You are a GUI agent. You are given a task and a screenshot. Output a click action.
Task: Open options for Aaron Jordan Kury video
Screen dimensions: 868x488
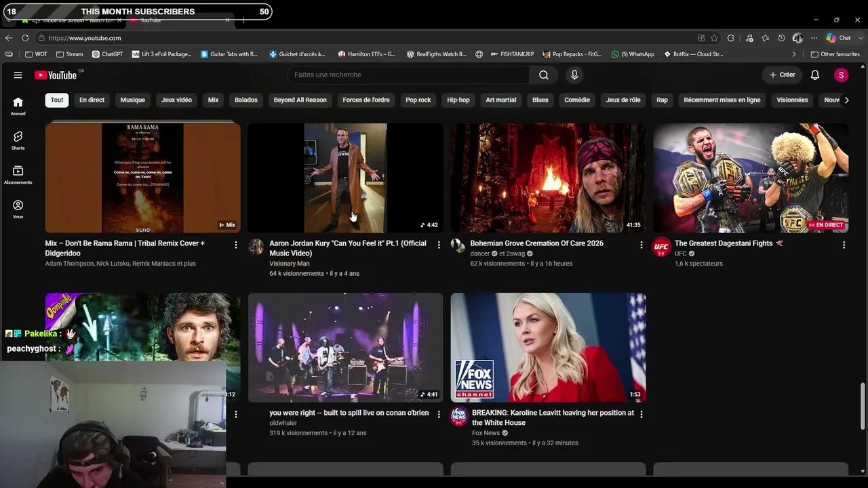click(x=439, y=245)
